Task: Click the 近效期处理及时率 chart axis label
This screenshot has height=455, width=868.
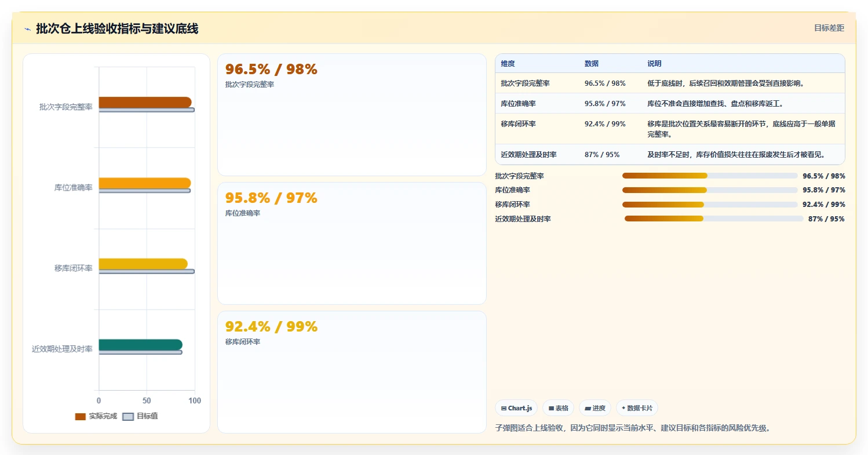Action: (x=62, y=349)
